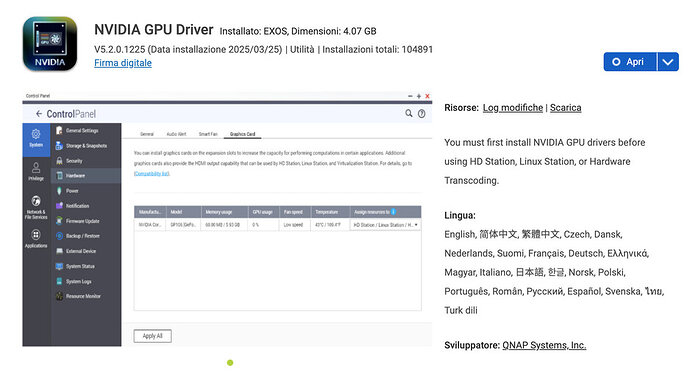Viewport: 690px width, 392px height.
Task: Click the search magnifier icon in ControlPanel
Action: click(x=409, y=114)
